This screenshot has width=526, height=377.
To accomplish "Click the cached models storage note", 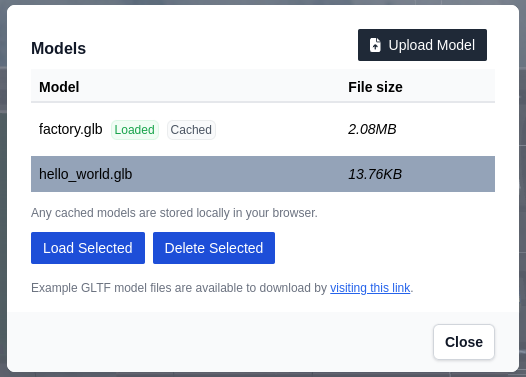I will click(x=174, y=213).
